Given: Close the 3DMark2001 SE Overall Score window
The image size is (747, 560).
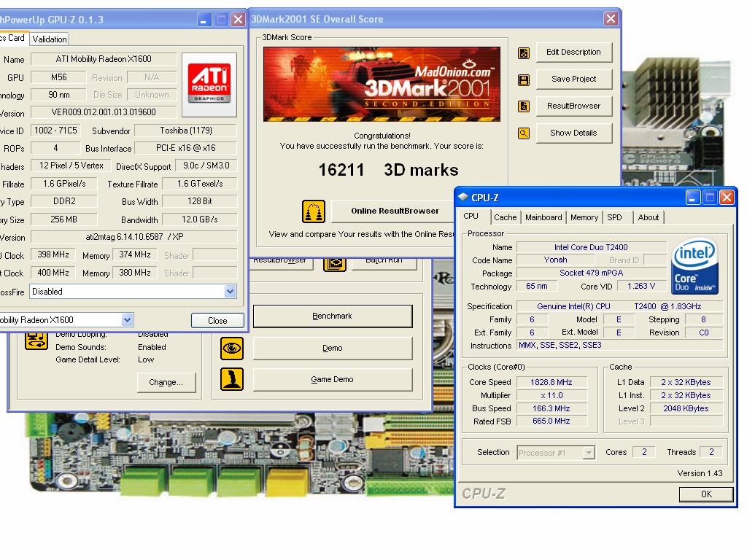Looking at the screenshot, I should pos(611,19).
